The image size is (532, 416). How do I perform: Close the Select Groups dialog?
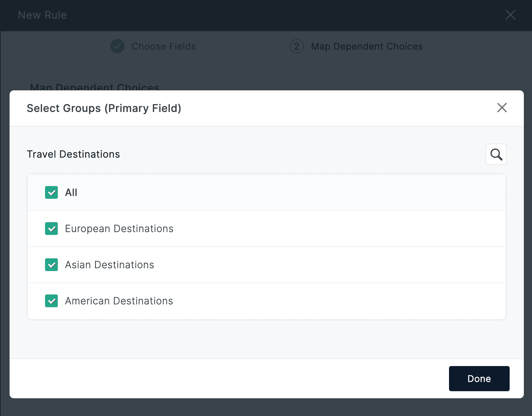point(501,108)
